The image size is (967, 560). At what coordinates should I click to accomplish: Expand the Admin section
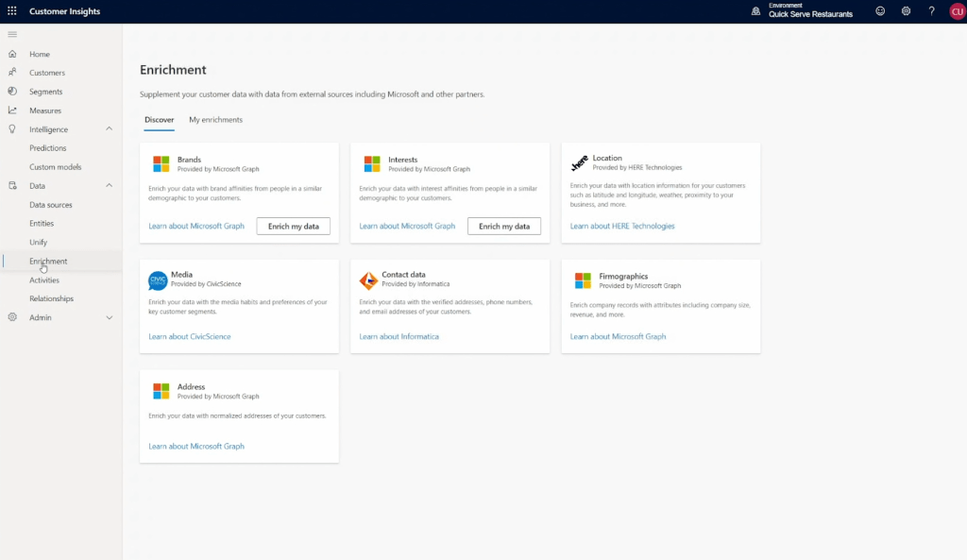110,317
